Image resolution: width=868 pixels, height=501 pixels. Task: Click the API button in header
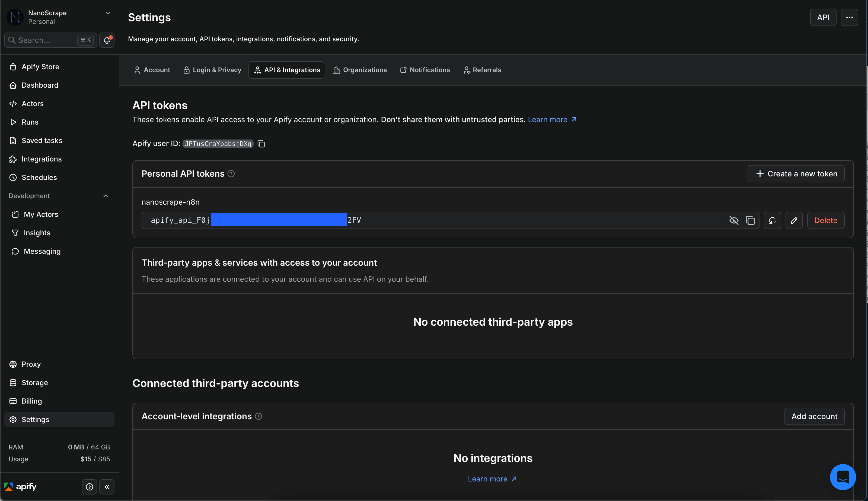click(823, 17)
